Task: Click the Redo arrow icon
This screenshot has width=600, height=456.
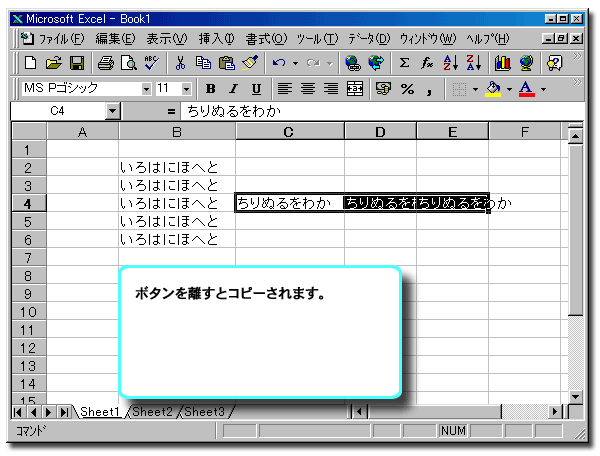Action: 313,63
